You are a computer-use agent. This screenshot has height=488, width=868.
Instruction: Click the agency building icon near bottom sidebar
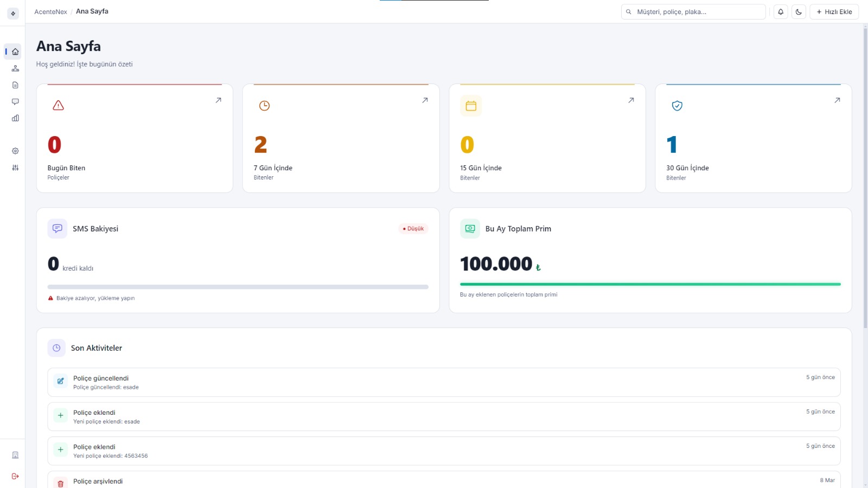coord(15,454)
